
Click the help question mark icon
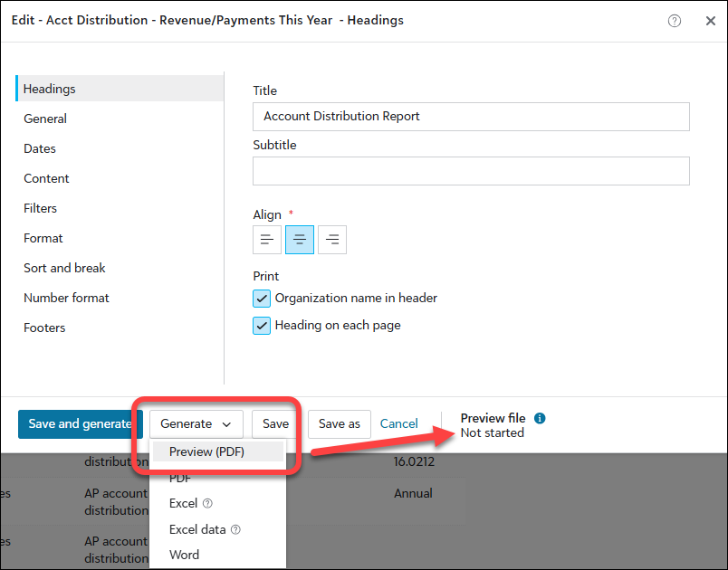tap(675, 21)
